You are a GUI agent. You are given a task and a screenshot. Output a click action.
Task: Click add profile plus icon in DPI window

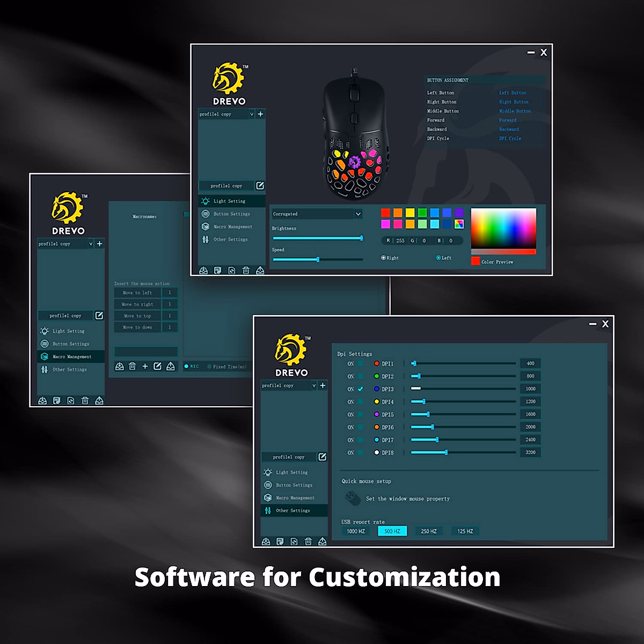coord(323,385)
